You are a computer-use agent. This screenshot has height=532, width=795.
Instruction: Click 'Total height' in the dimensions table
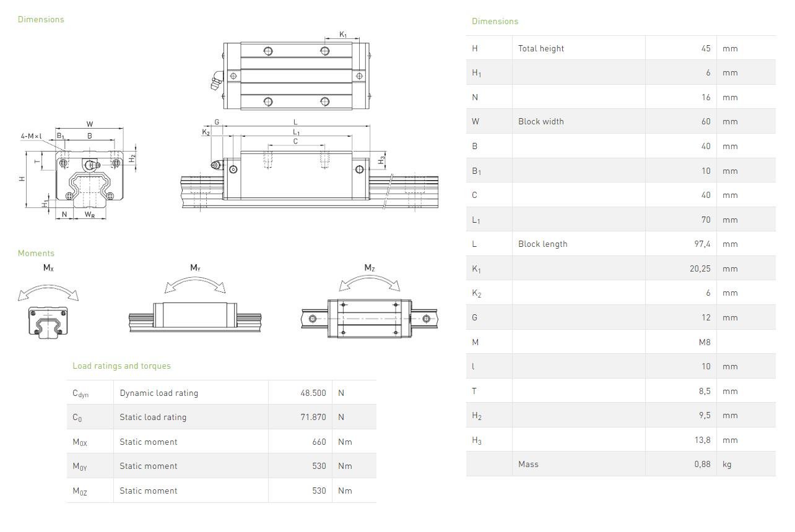coord(541,48)
